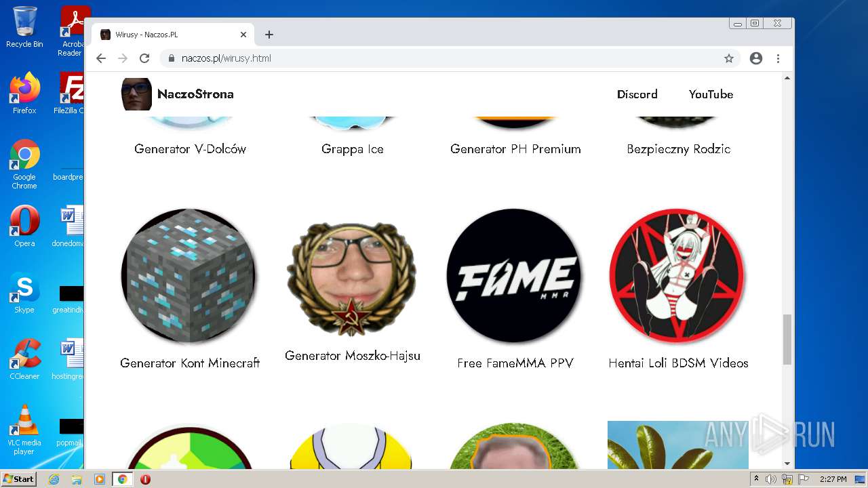
Task: Show hidden tray icons arrow
Action: pyautogui.click(x=756, y=479)
